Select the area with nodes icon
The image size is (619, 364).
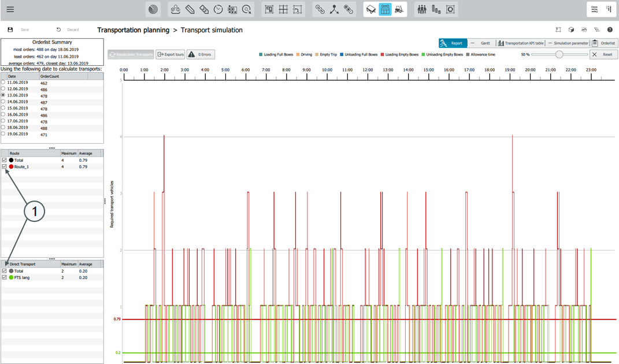pos(298,9)
